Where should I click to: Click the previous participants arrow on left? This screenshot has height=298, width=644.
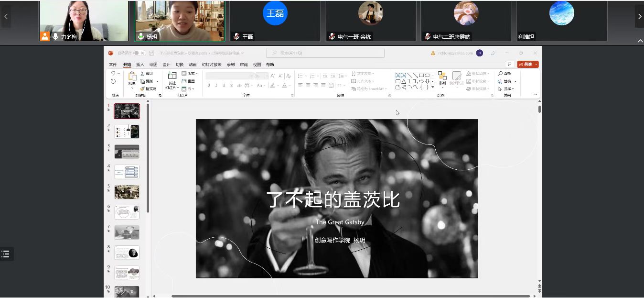[6, 17]
